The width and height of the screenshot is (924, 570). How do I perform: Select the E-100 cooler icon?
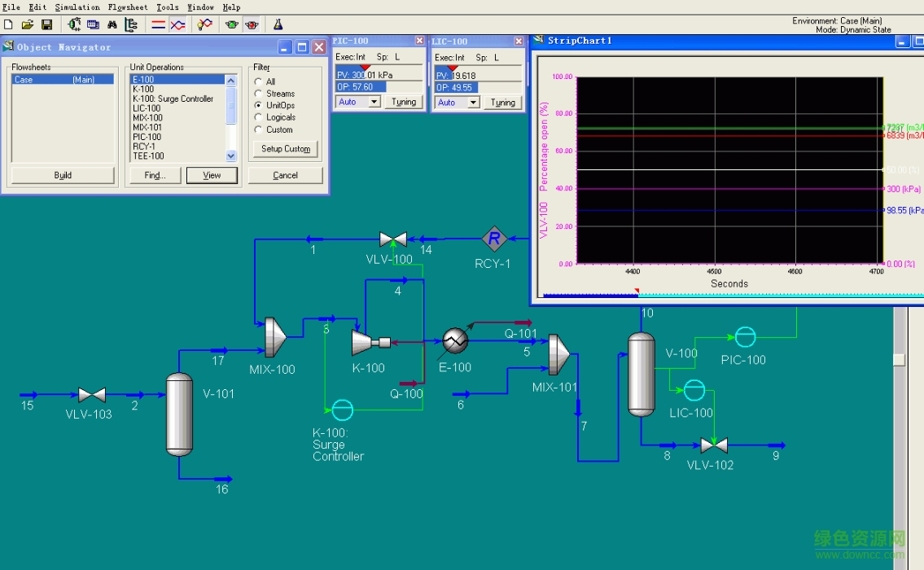tap(455, 340)
